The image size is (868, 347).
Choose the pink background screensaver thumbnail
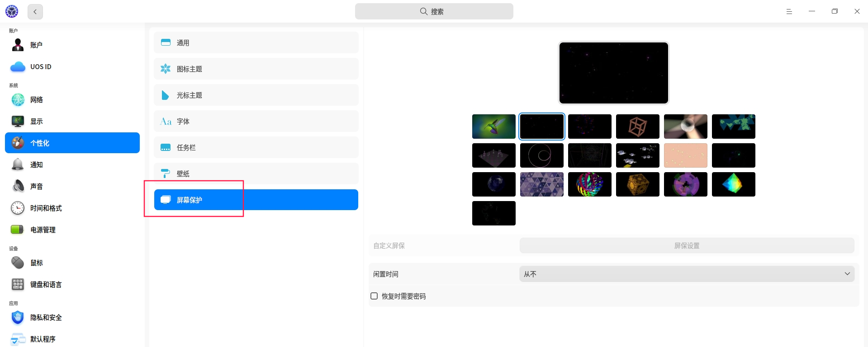click(686, 155)
